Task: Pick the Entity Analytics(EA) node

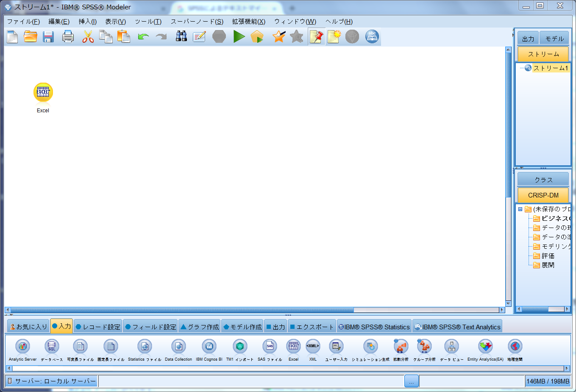Action: 485,347
